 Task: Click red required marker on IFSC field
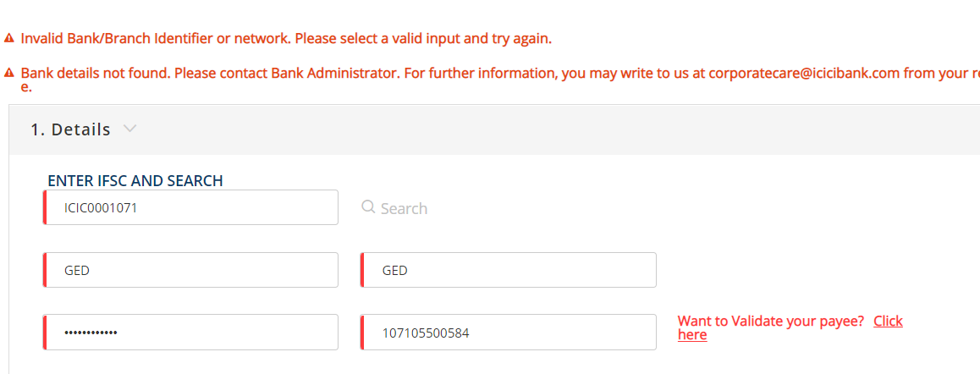point(44,207)
